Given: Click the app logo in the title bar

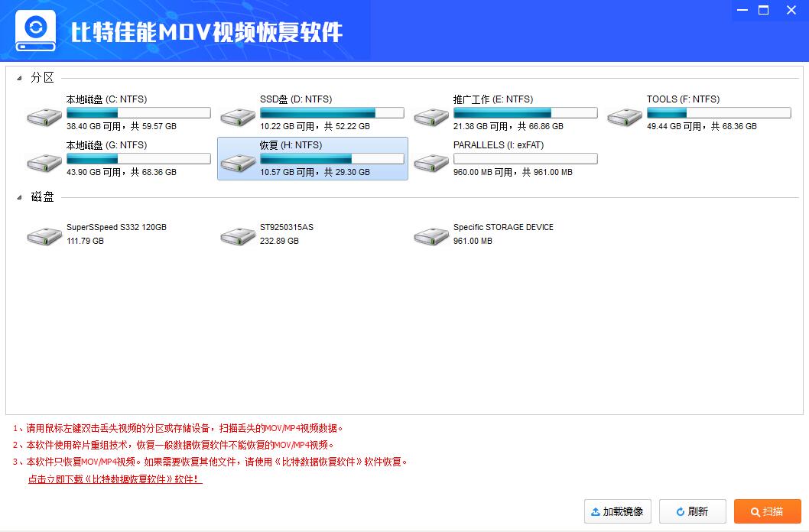Looking at the screenshot, I should coord(36,31).
